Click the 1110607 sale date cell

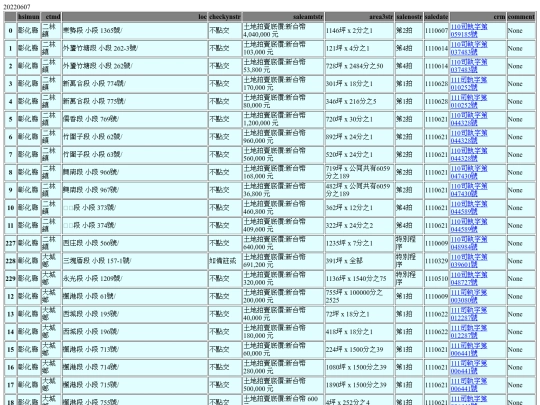(436, 31)
